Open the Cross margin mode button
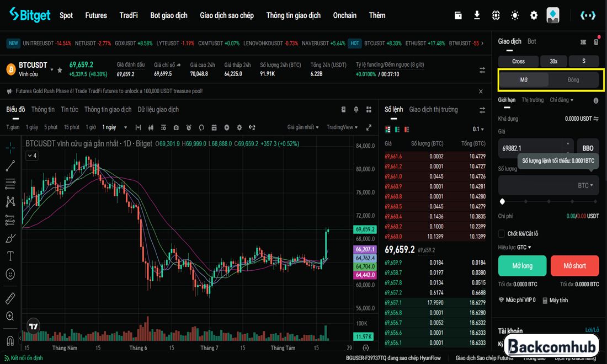607x364 pixels. click(518, 61)
